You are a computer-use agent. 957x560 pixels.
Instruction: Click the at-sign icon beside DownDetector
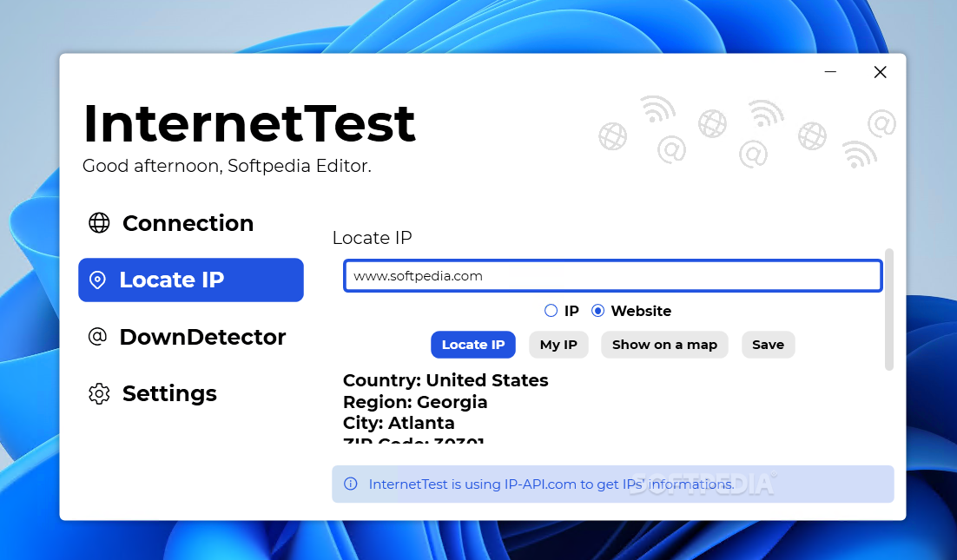coord(97,336)
